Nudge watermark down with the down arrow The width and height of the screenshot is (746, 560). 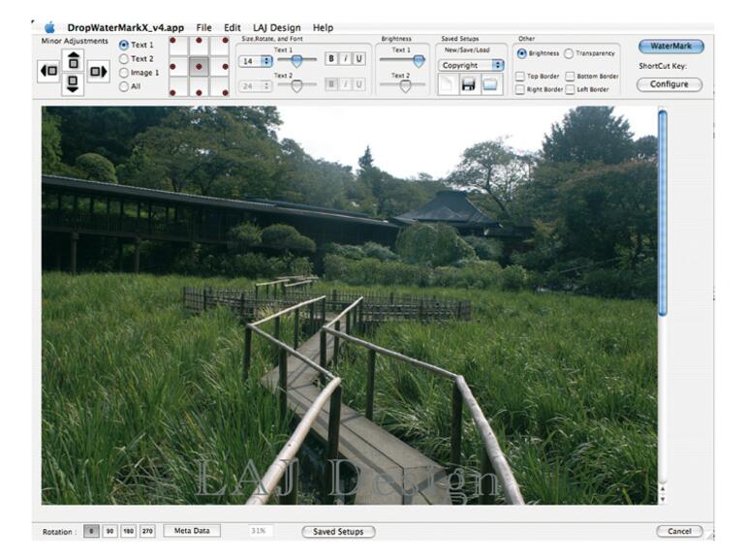(73, 84)
